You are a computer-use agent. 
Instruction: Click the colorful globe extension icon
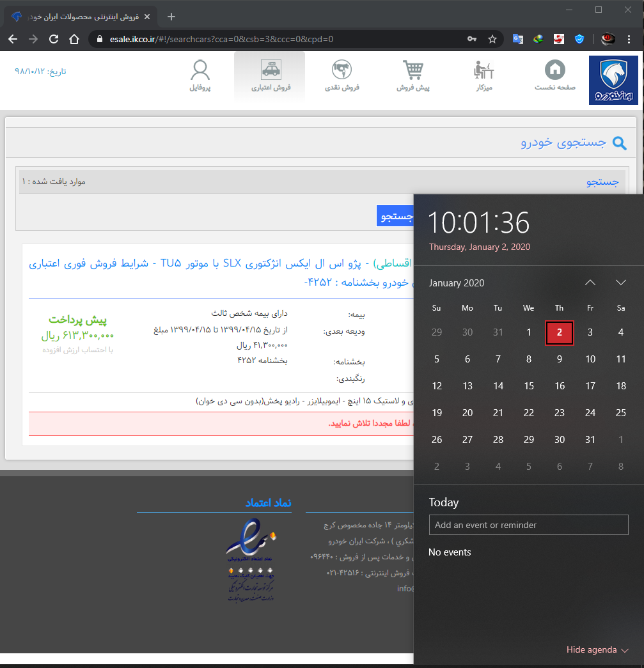tap(538, 39)
